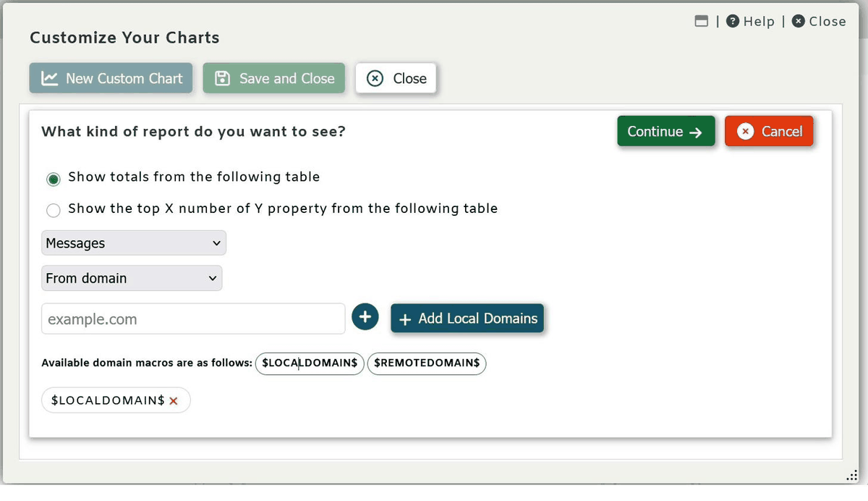Insert the $REMOTEDOMAIN$ macro chip
Image resolution: width=868 pixels, height=501 pixels.
click(427, 363)
